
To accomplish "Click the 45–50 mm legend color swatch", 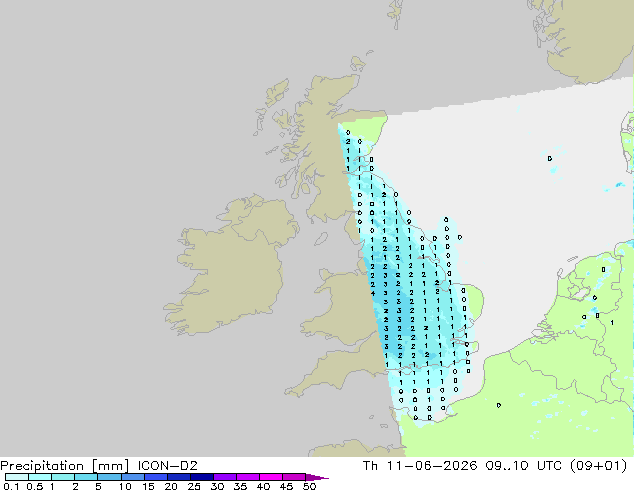I will click(x=294, y=477).
